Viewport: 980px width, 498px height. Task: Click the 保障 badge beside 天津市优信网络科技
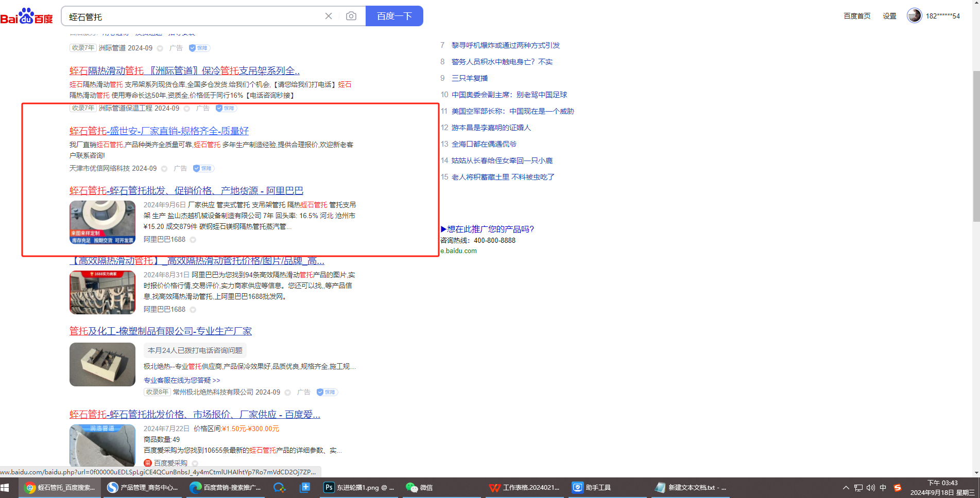(x=203, y=168)
